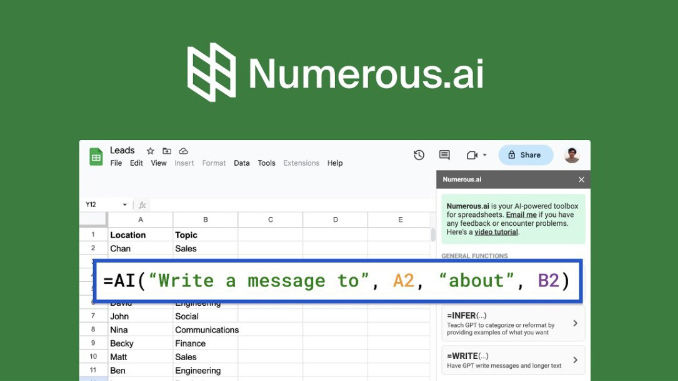The height and width of the screenshot is (381, 678).
Task: Click the cell containing Chan
Action: pyautogui.click(x=141, y=248)
